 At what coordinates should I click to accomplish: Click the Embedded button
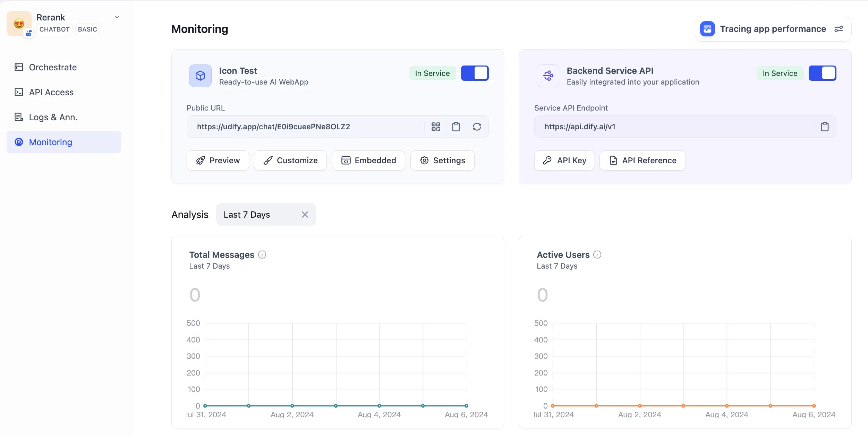[368, 160]
